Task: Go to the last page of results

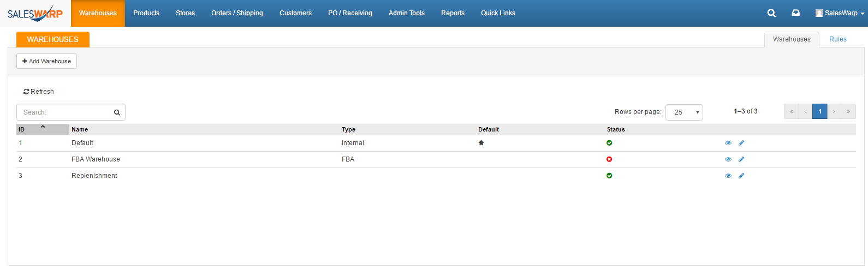Action: coord(848,111)
